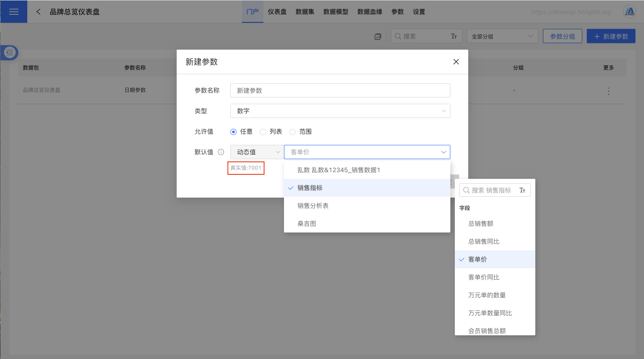Image resolution: width=644 pixels, height=359 pixels.
Task: Close the 新建参数 dialog
Action: coord(456,62)
